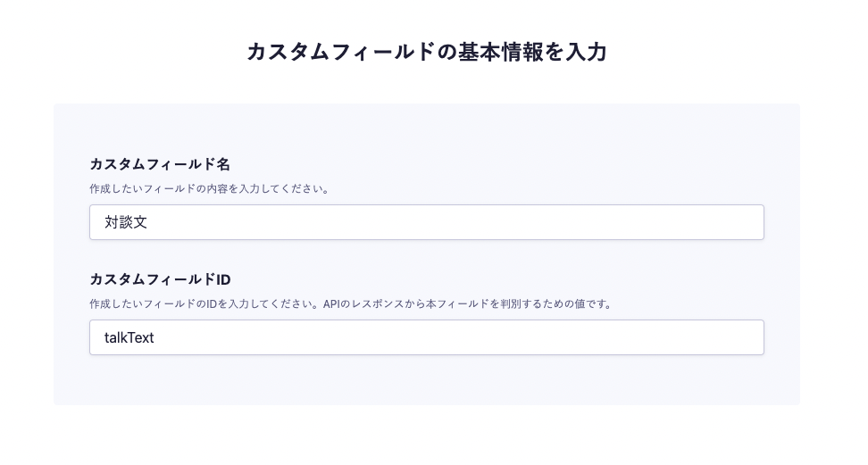Image resolution: width=868 pixels, height=465 pixels.
Task: Click the help text mentioning APIのレスポンス
Action: click(x=352, y=304)
